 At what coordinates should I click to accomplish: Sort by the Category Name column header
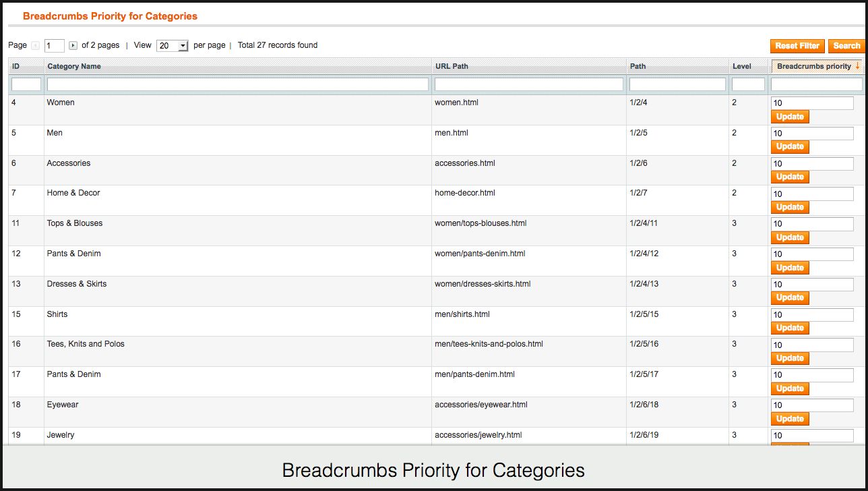click(74, 66)
